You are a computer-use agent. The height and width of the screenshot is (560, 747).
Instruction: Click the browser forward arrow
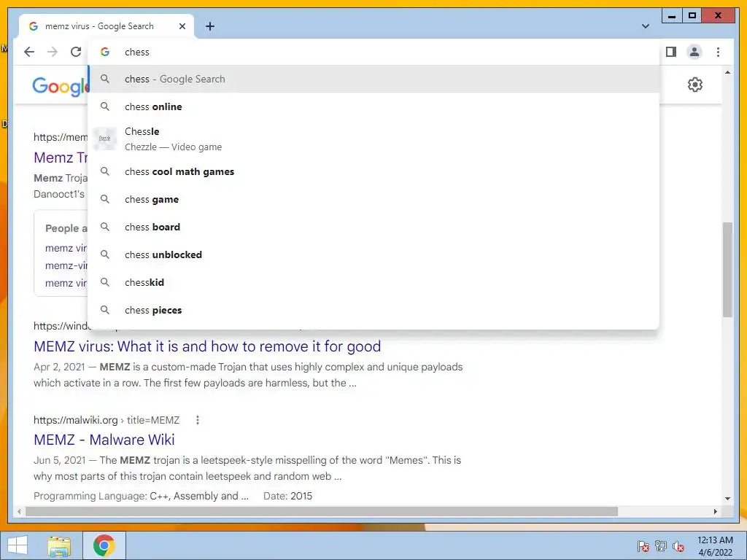pos(53,52)
